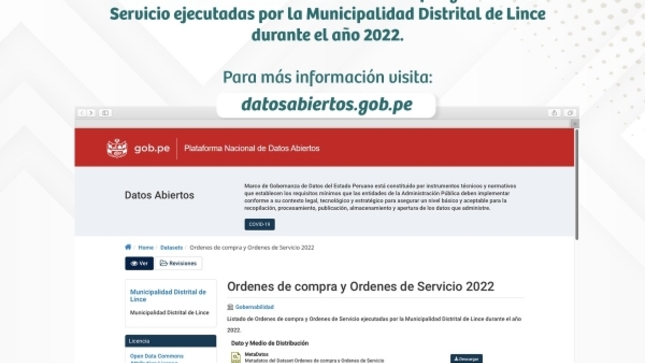The width and height of the screenshot is (645, 363).
Task: Click the browser forward arrow button
Action: tap(91, 113)
